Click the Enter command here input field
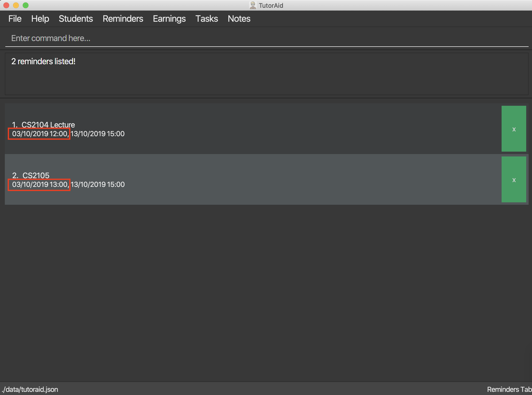Viewport: 532px width, 395px height. pos(266,38)
